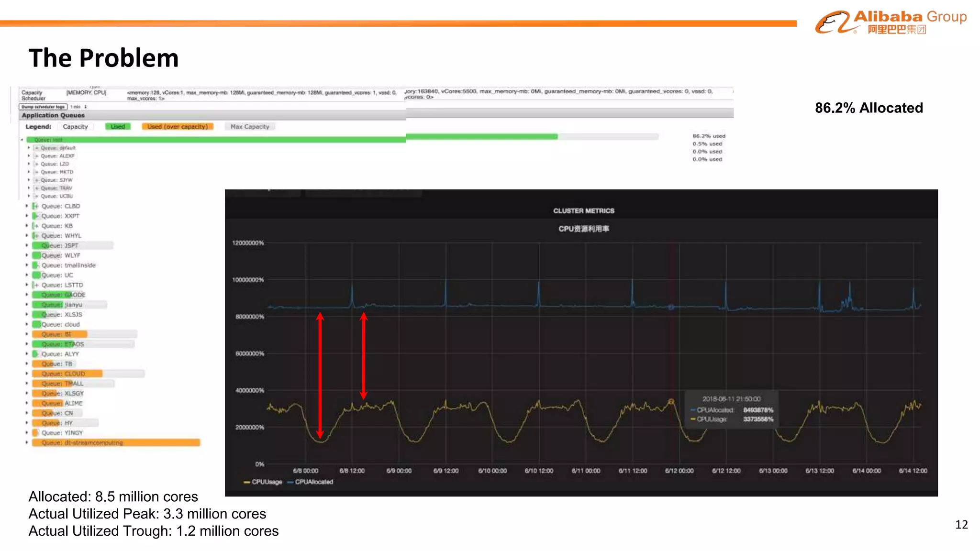Click the CPUAllocated tooltip value 8493878%

tap(758, 410)
